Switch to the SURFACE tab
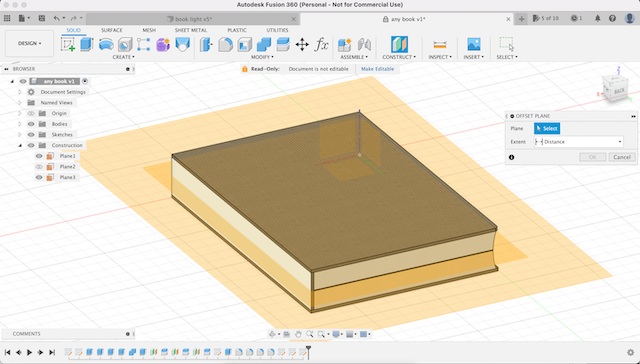Screen dimensions: 640x364 pyautogui.click(x=111, y=30)
